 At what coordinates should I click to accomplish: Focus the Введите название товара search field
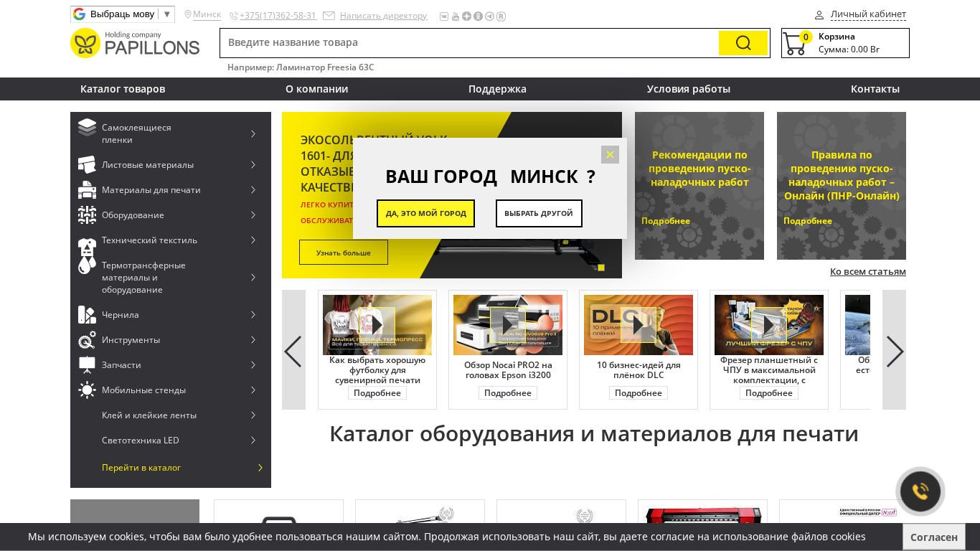tap(469, 43)
